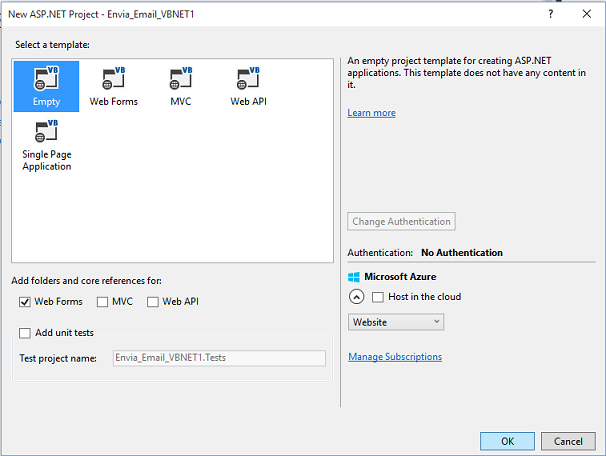606x456 pixels.
Task: Check the Host in the cloud option
Action: point(378,297)
